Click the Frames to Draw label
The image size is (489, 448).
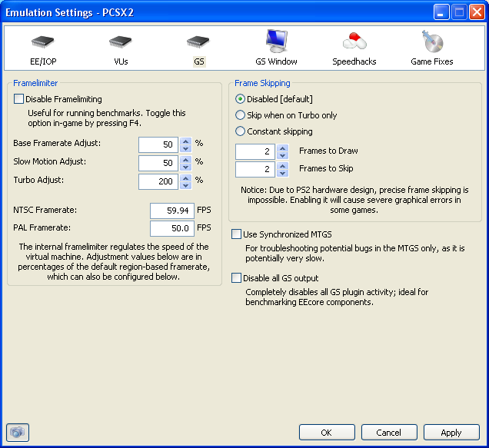(328, 151)
